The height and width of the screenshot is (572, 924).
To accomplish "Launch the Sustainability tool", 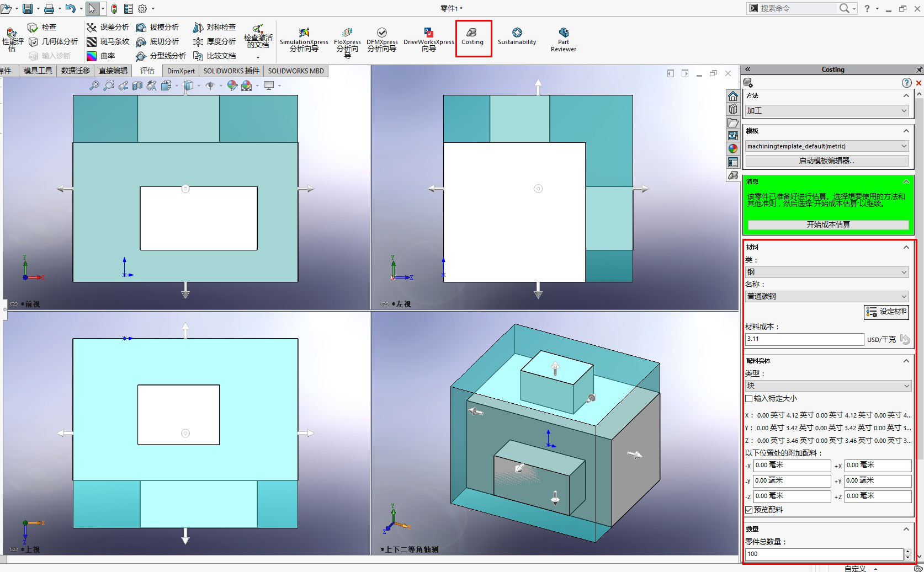I will pyautogui.click(x=517, y=37).
